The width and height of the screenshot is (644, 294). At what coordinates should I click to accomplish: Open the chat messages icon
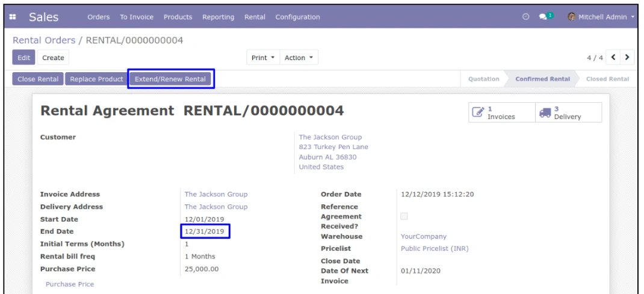click(542, 17)
